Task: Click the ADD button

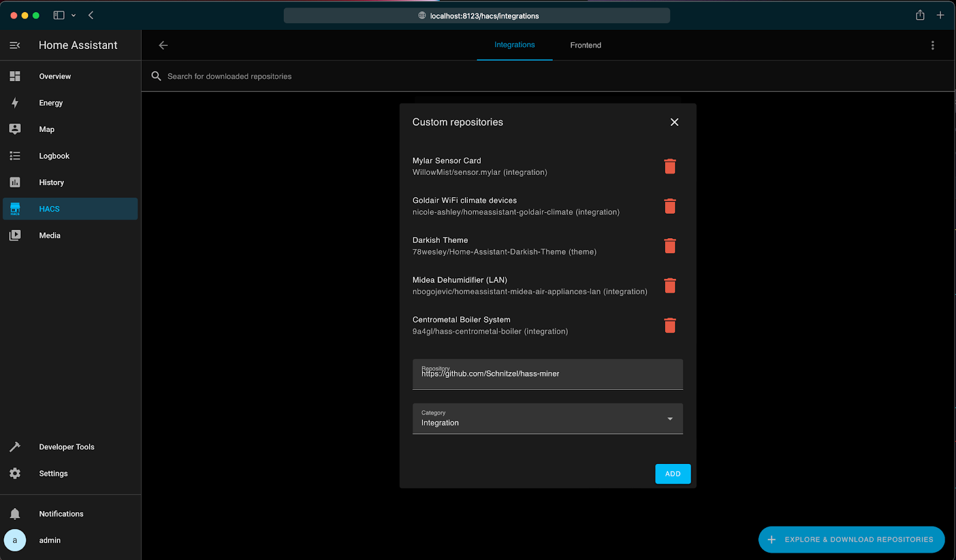Action: tap(673, 474)
